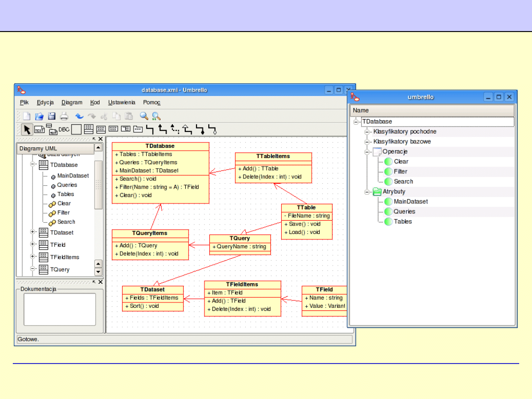The height and width of the screenshot is (399, 532).
Task: Activate the Select arrow pointer tool
Action: [x=27, y=130]
